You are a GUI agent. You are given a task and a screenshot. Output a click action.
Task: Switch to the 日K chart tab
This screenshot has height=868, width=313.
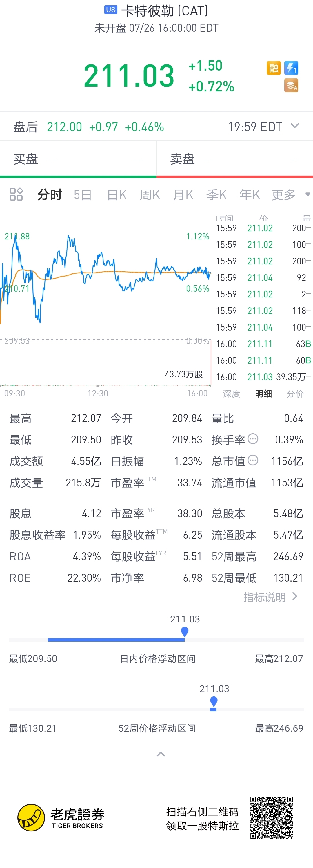pos(117,195)
